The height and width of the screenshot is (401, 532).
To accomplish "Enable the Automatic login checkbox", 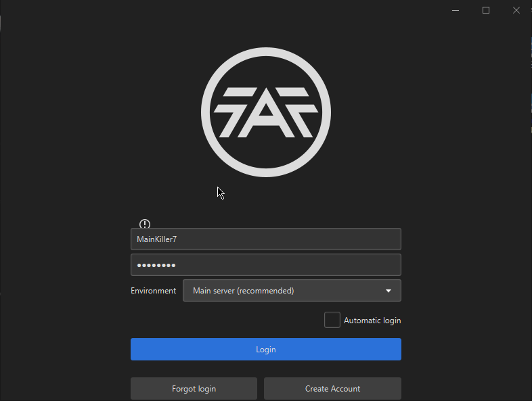I will [332, 320].
